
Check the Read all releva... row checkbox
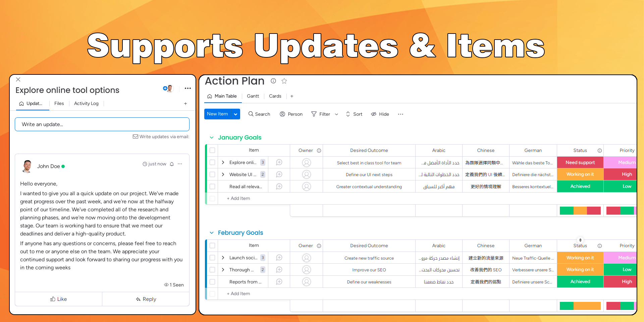coord(212,186)
